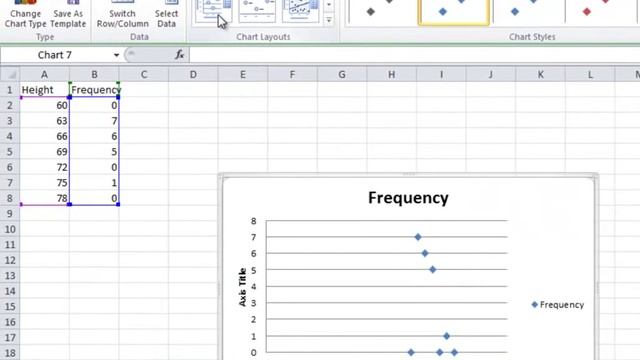Click cell containing 69
Viewport: 640px width, 360px height.
(44, 152)
